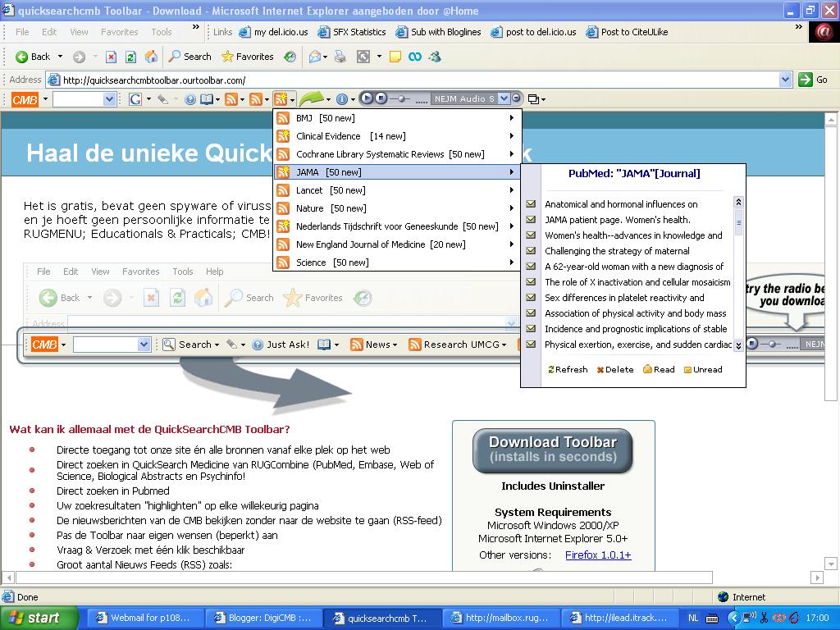Click the blue question-mark icon in the CMB toolbar
The height and width of the screenshot is (630, 840).
click(190, 99)
